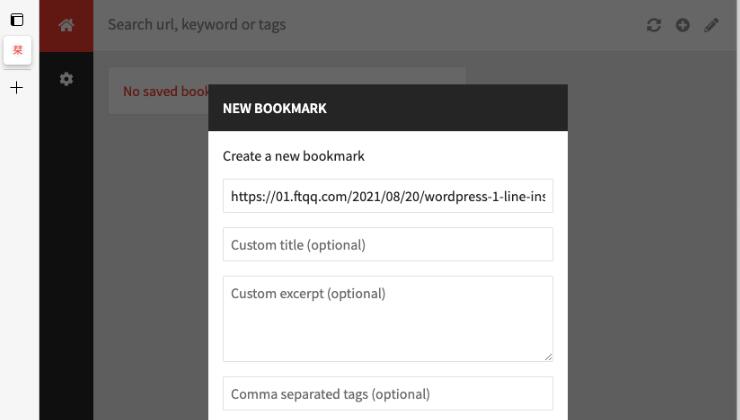Image resolution: width=740 pixels, height=420 pixels.
Task: Grab the excerpt textarea resize handle
Action: (x=548, y=357)
